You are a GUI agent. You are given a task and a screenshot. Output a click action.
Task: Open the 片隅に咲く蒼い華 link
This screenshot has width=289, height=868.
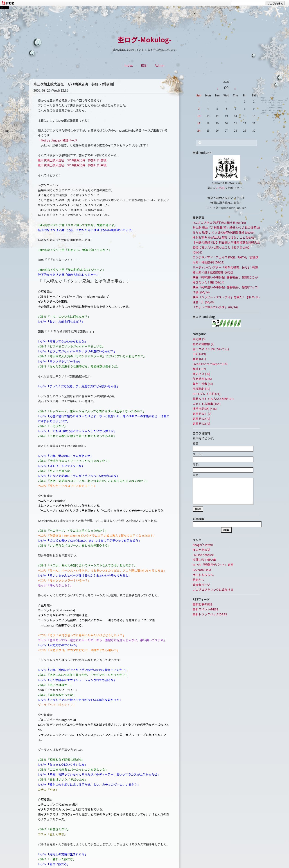(x=204, y=560)
